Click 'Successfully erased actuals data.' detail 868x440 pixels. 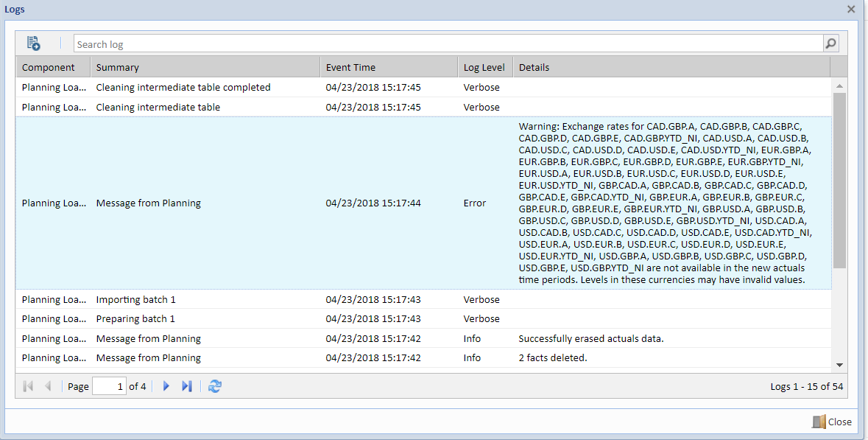pos(590,338)
